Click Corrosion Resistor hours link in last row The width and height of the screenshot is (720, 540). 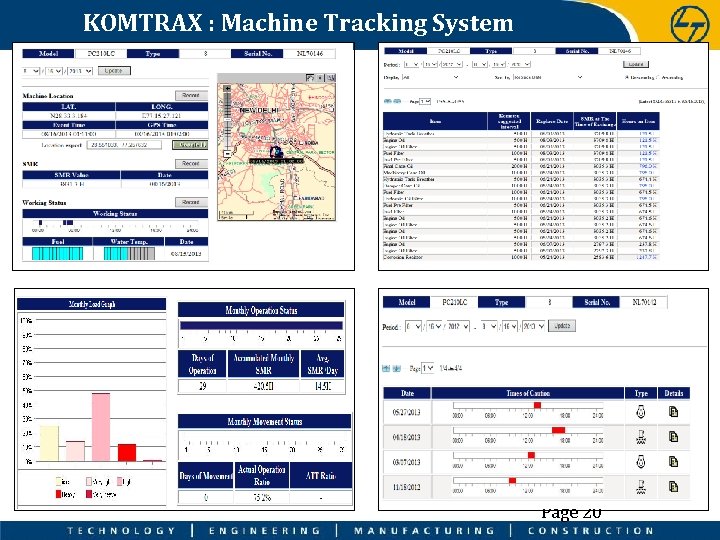[646, 257]
